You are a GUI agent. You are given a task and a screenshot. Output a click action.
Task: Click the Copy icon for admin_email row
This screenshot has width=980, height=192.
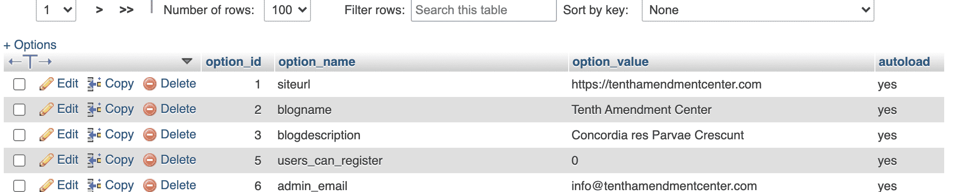[94, 185]
